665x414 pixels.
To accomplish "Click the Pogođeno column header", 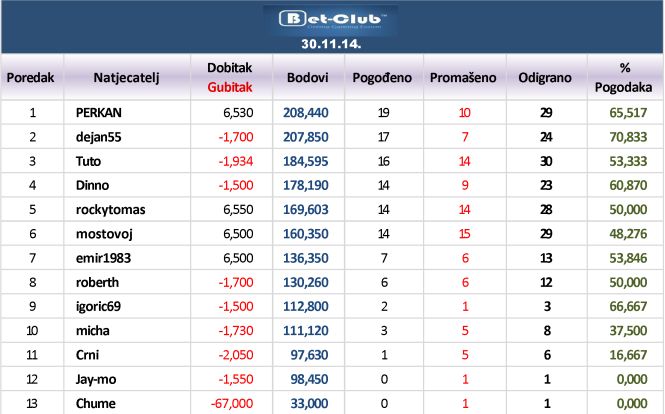I will click(x=382, y=78).
